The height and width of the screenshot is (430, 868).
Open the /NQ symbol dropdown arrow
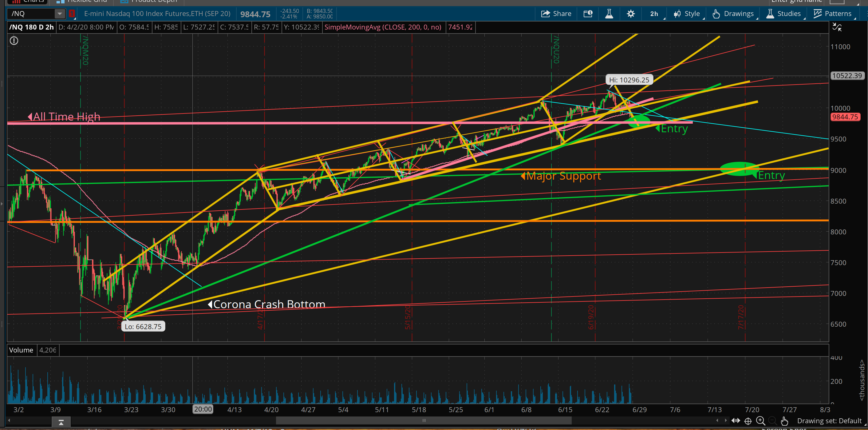click(x=60, y=14)
